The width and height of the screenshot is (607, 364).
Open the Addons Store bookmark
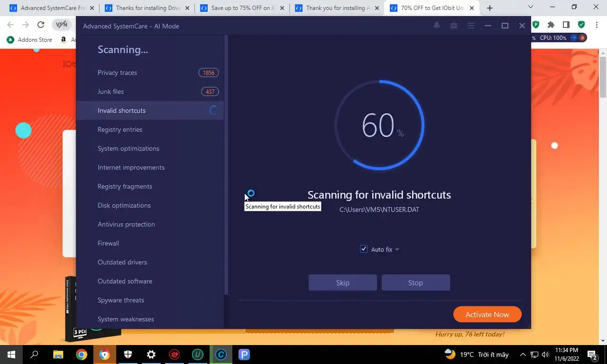pyautogui.click(x=29, y=40)
